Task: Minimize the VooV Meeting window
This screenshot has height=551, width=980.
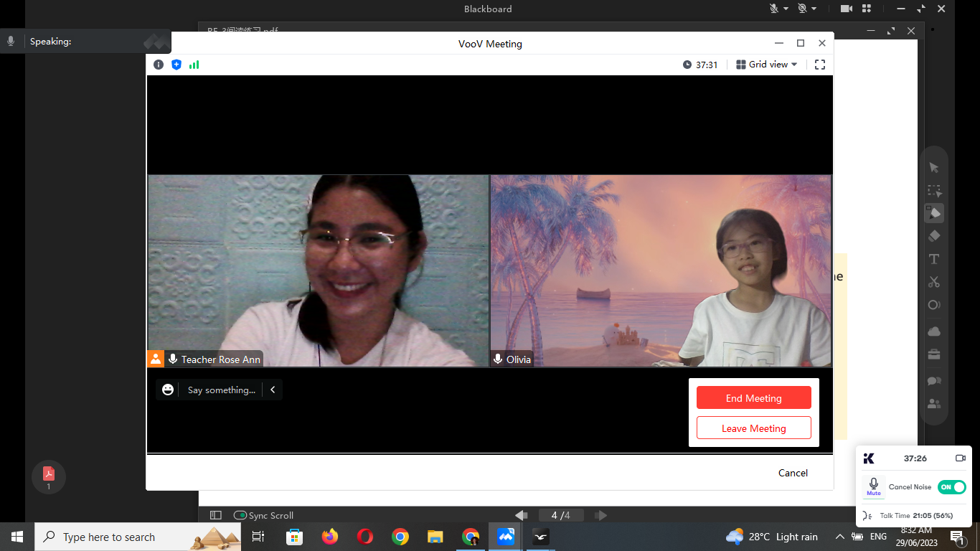Action: (779, 43)
